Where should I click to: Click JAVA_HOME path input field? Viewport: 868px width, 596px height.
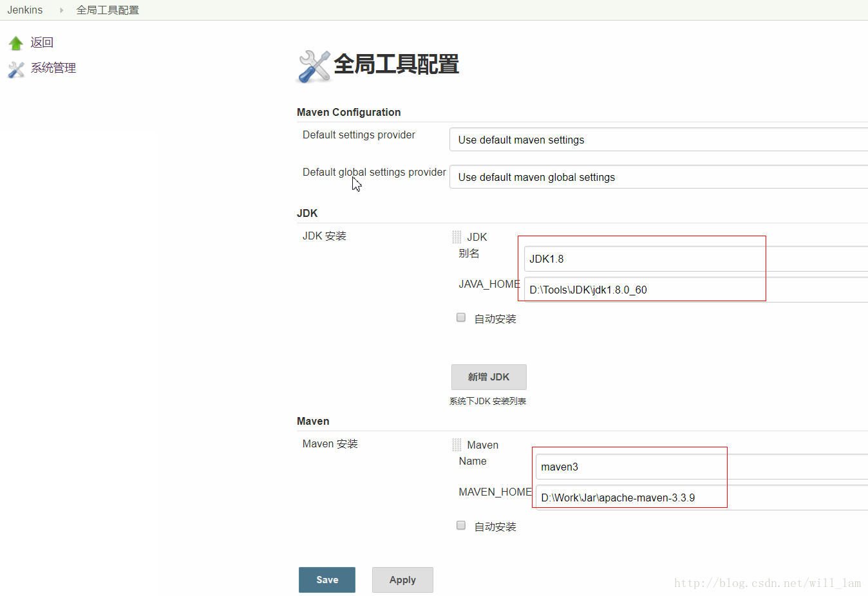point(696,290)
